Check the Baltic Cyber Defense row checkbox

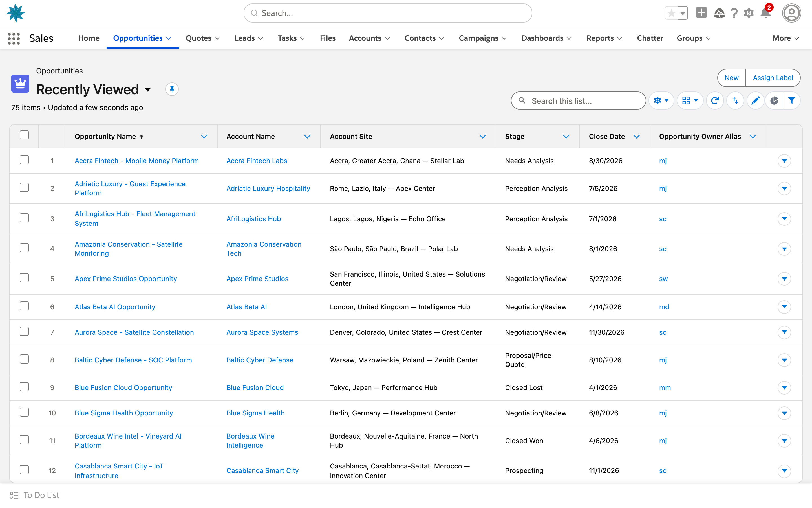(x=24, y=359)
